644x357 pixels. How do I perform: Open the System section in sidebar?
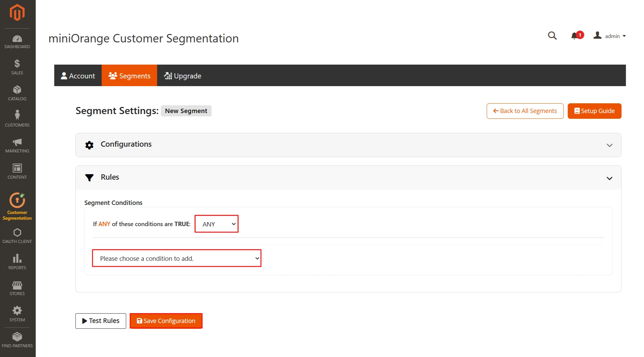pyautogui.click(x=17, y=313)
